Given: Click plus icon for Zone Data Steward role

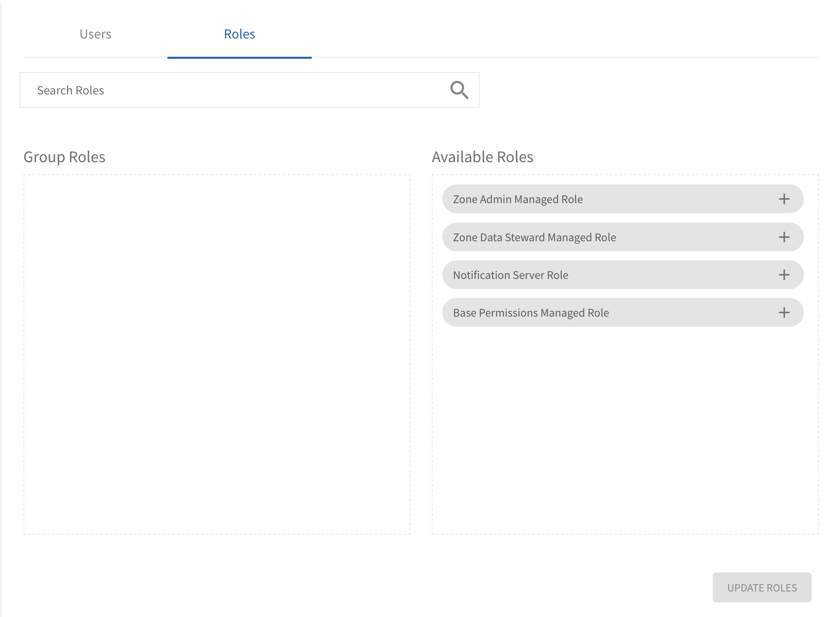Looking at the screenshot, I should click(784, 237).
